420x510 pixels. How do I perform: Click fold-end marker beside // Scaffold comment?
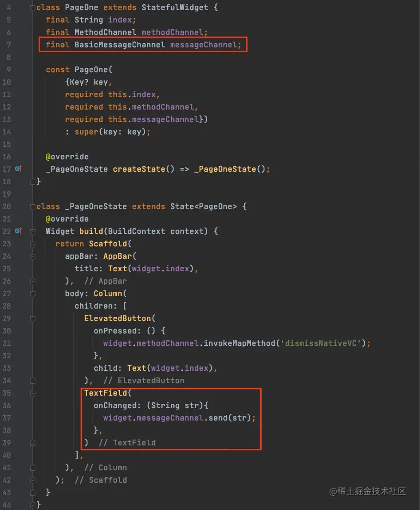click(33, 480)
